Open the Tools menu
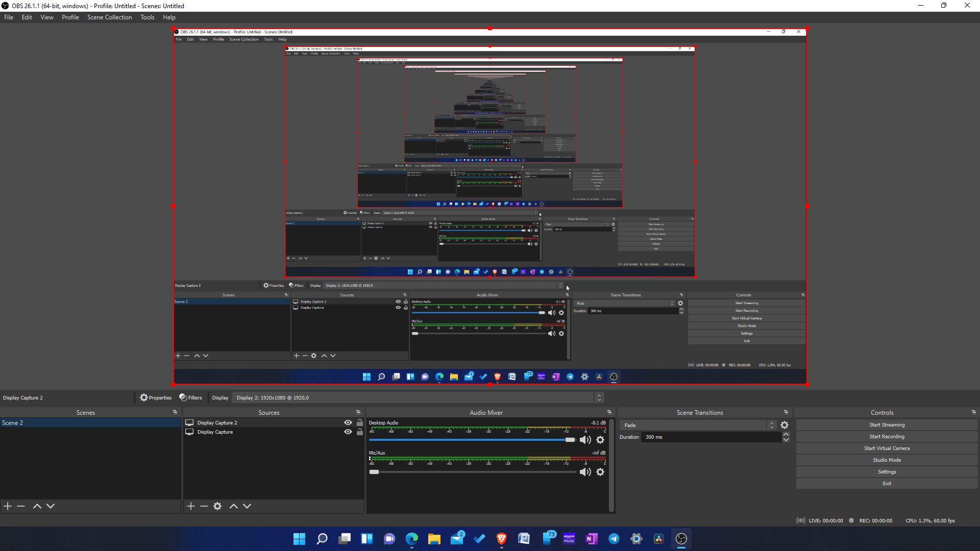This screenshot has height=551, width=980. click(147, 17)
